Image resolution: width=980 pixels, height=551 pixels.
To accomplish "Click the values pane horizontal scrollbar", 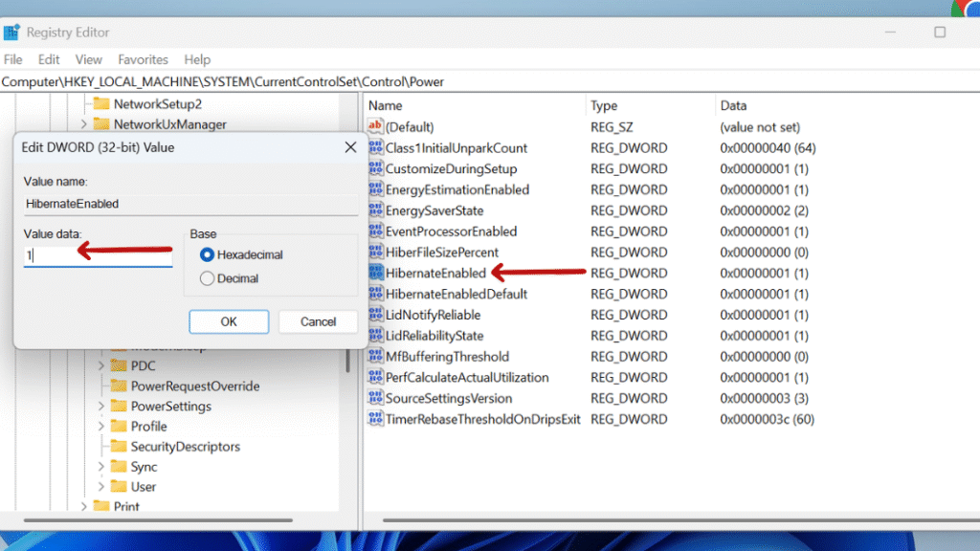I will point(681,519).
